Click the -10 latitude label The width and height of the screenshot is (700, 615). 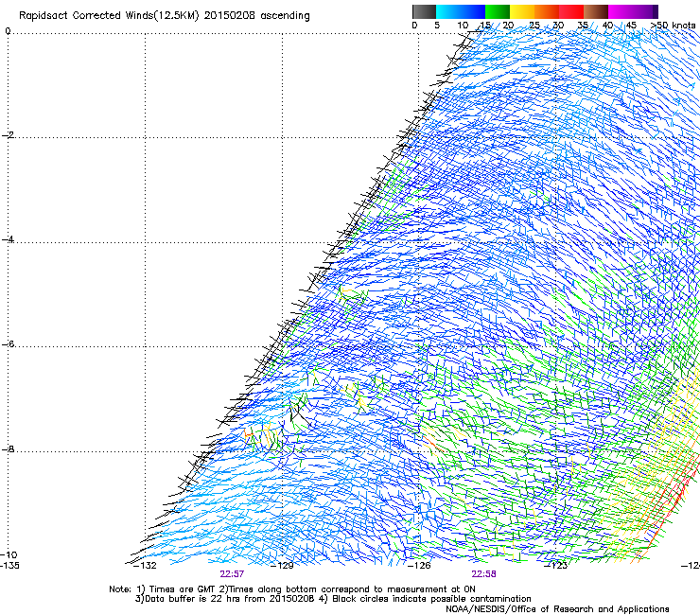[x=9, y=555]
